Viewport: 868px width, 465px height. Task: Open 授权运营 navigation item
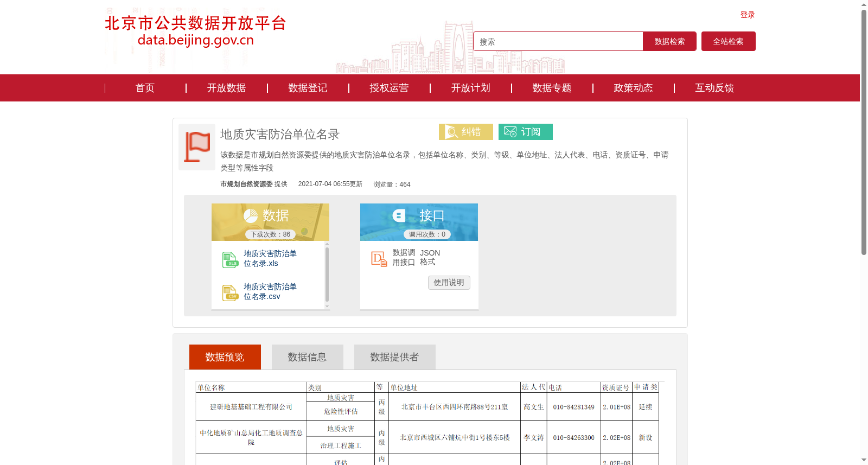point(389,88)
